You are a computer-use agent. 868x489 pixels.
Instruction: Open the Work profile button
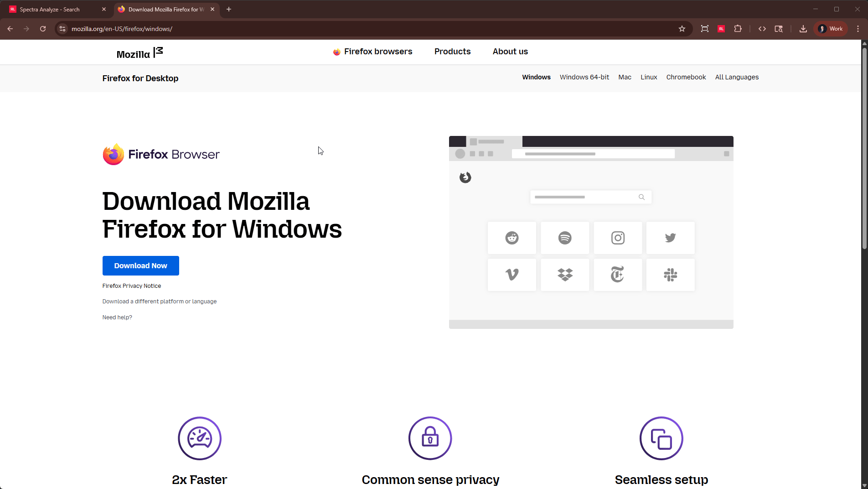[x=831, y=29]
